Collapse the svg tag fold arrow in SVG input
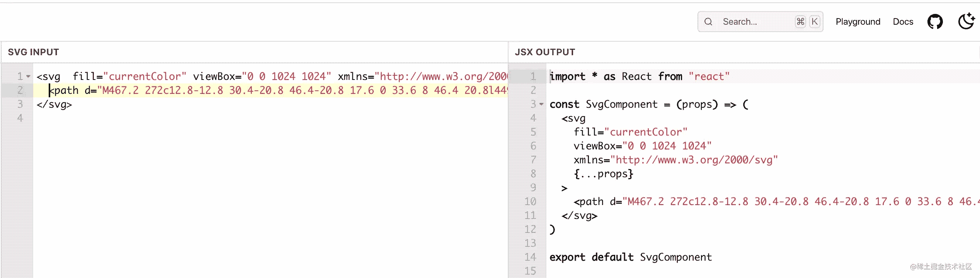This screenshot has height=278, width=980. (28, 76)
